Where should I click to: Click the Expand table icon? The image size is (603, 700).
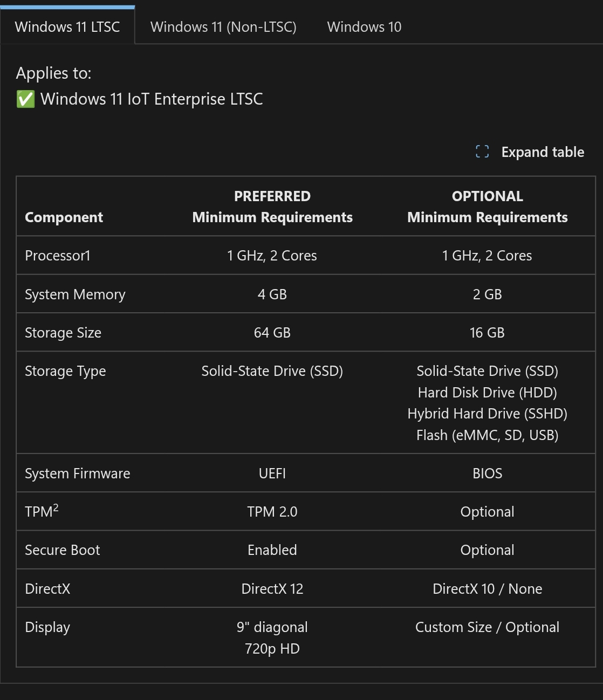pyautogui.click(x=482, y=152)
